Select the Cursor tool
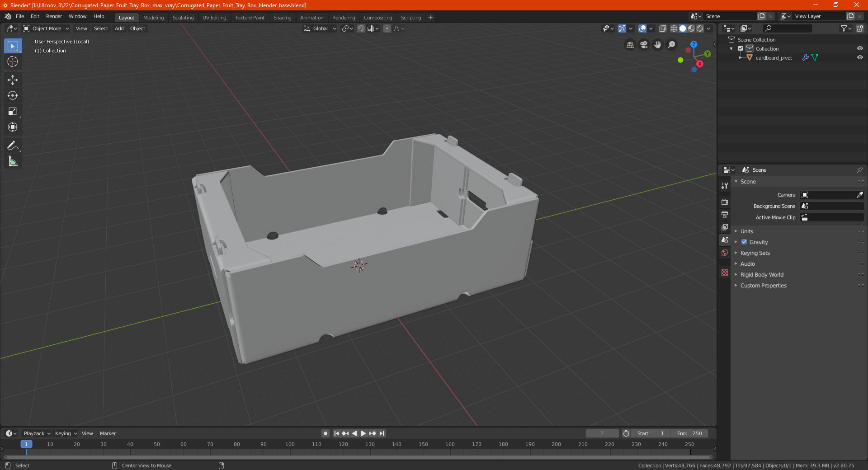Viewport: 868px width, 470px height. coord(13,62)
